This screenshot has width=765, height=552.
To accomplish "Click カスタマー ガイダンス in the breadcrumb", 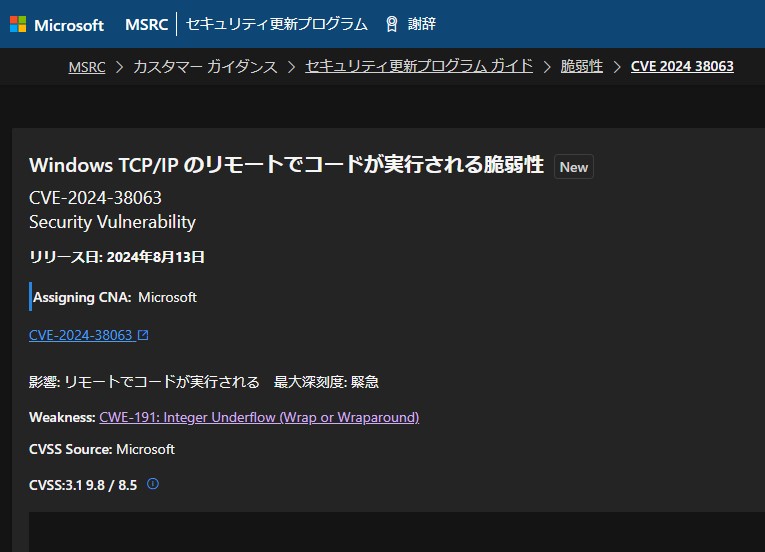I will [x=205, y=66].
